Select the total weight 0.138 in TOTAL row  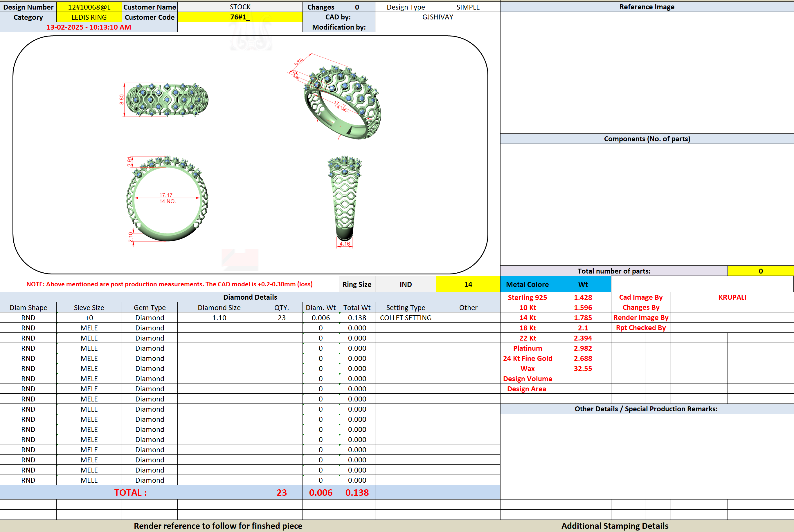click(357, 492)
